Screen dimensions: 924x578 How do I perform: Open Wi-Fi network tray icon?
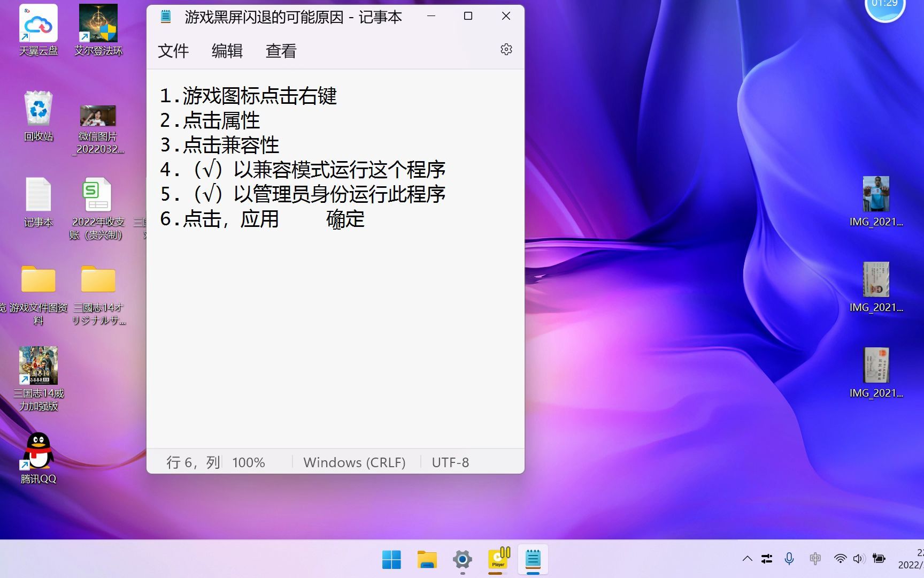840,559
